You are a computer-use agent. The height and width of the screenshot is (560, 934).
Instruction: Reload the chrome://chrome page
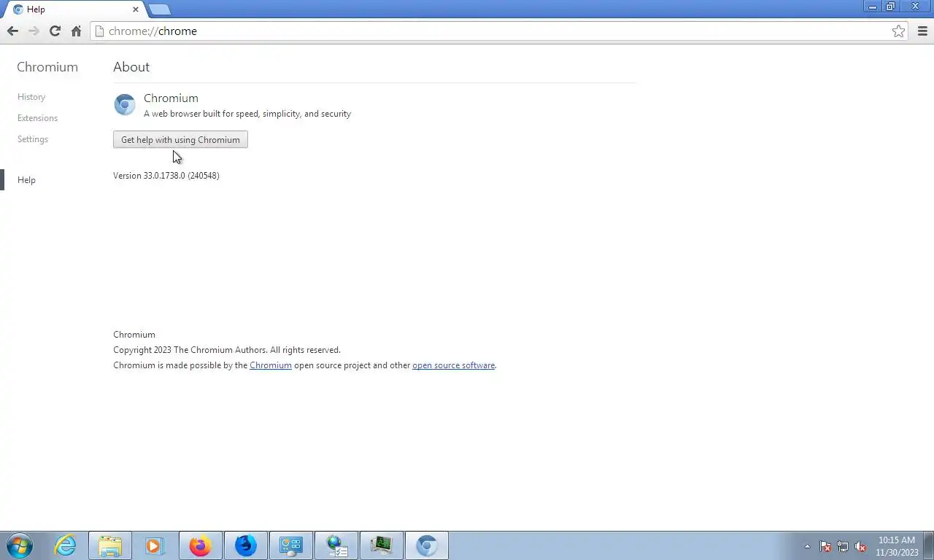point(55,31)
